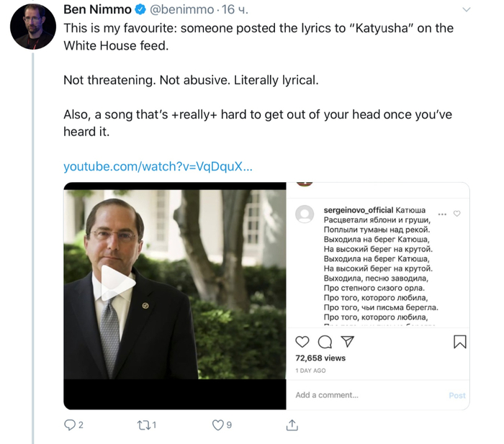Like the tweet with heart icon
Viewport: 504px width, 444px height.
[218, 425]
